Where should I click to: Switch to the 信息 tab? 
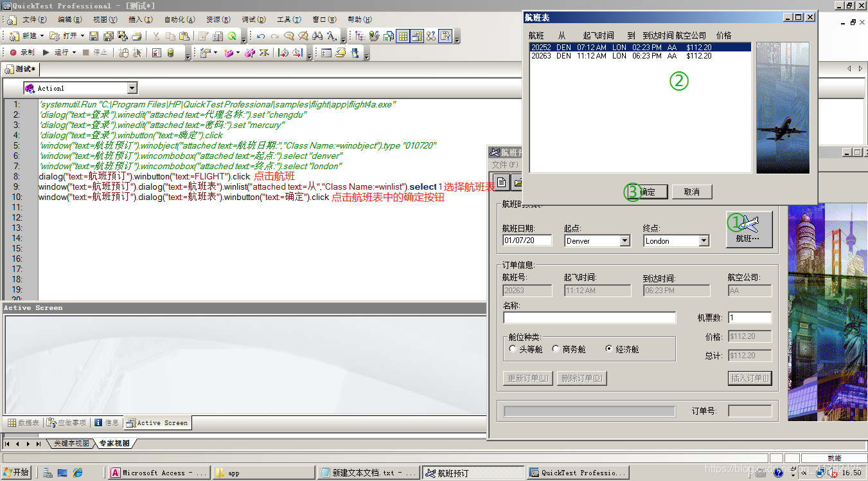[107, 422]
